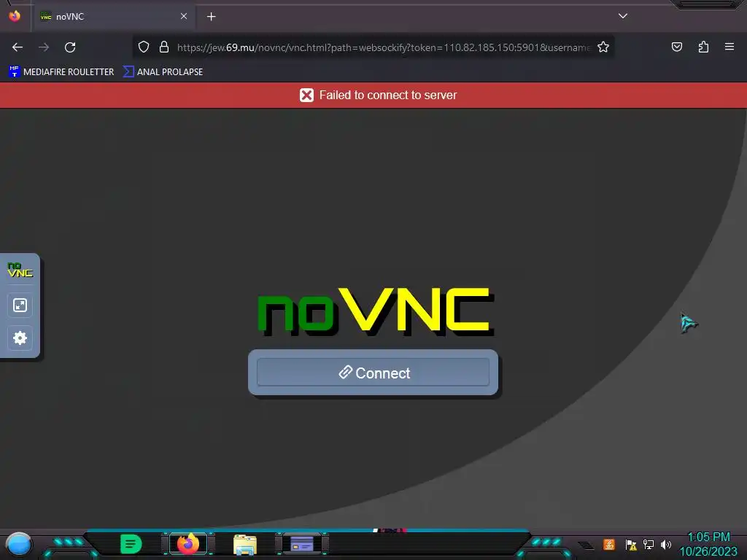
Task: Open the Extensions puzzle icon
Action: point(703,47)
